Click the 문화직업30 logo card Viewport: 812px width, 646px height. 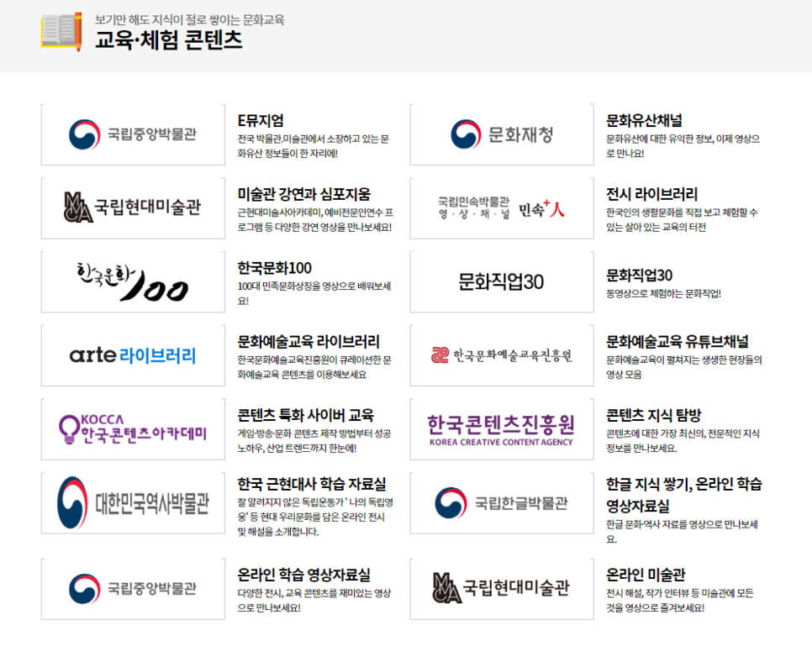tap(502, 281)
